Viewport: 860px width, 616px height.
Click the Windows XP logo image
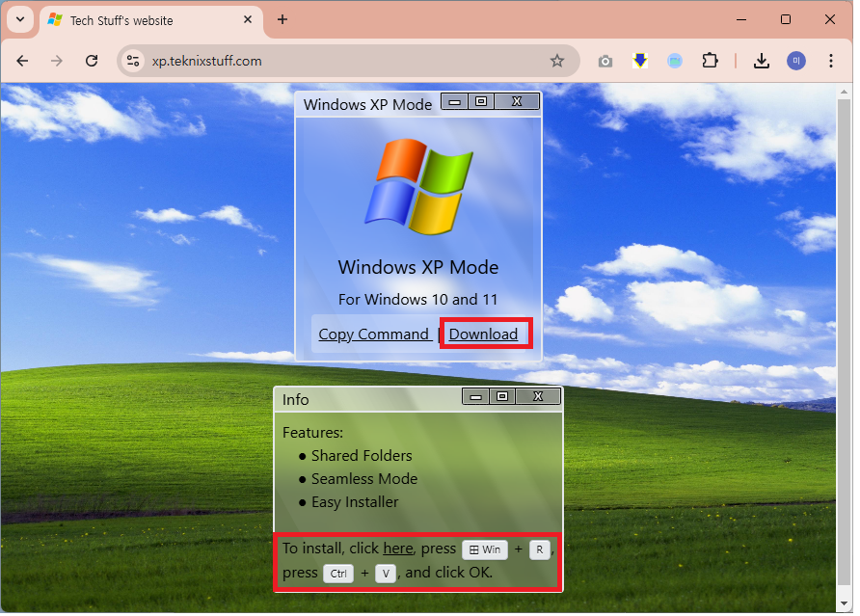pyautogui.click(x=419, y=187)
